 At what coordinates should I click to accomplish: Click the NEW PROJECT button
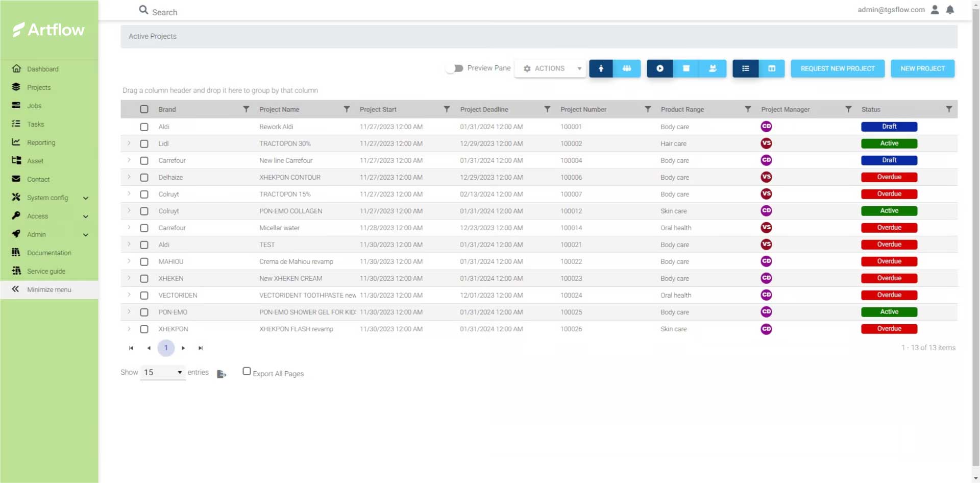tap(922, 68)
